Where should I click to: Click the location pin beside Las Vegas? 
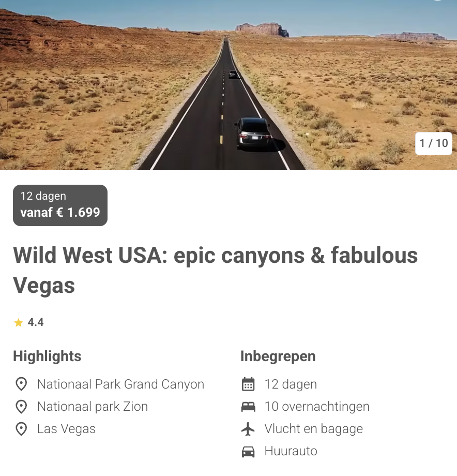(x=21, y=428)
